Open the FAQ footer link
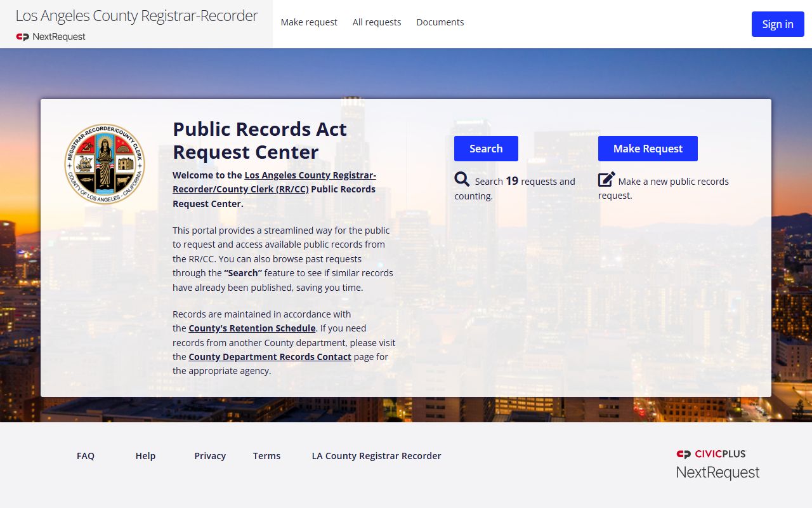 tap(86, 456)
